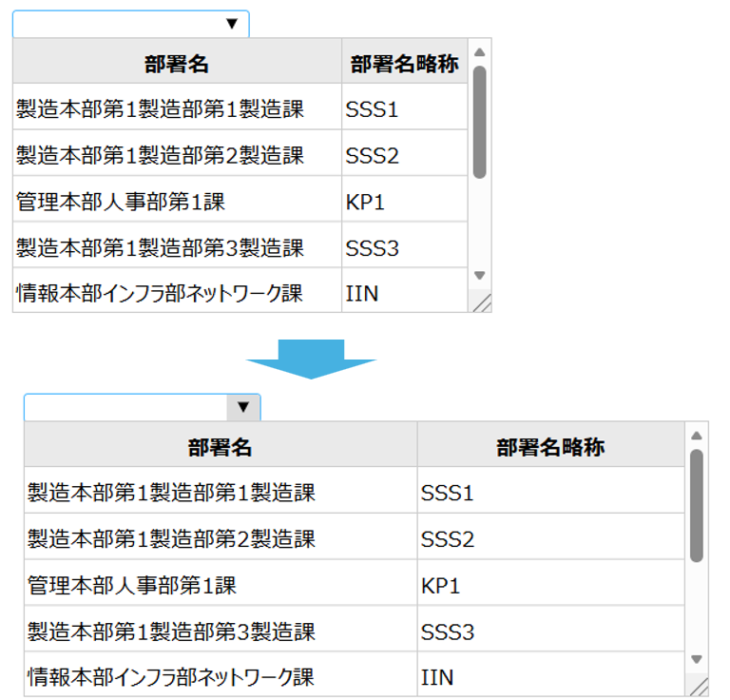This screenshot has height=700, width=730.
Task: Click the resize grip of the smaller list
Action: click(x=482, y=302)
